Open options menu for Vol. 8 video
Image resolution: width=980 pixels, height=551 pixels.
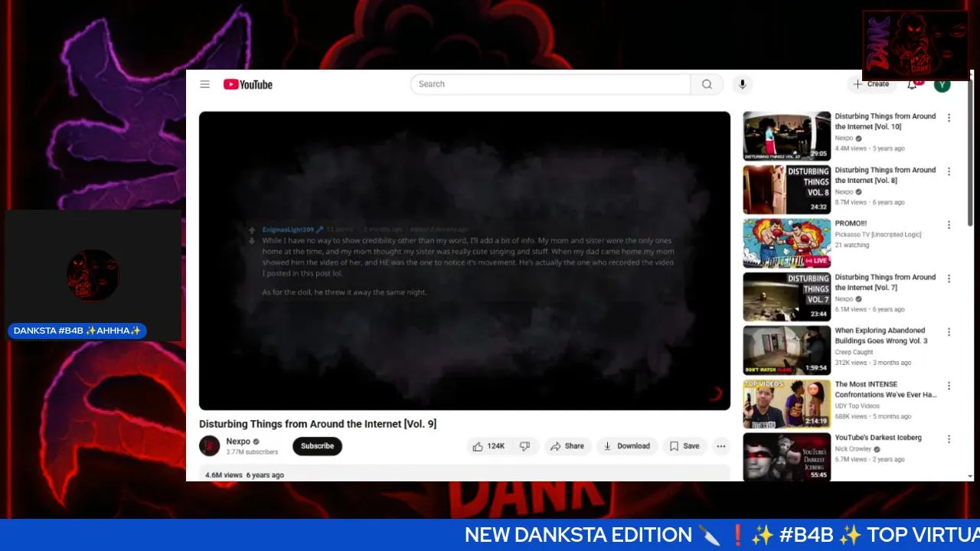tap(949, 171)
